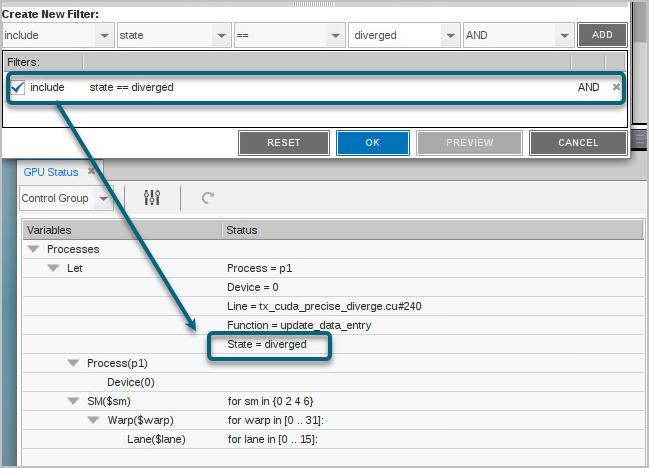
Task: Click the refresh icon in GPU Status toolbar
Action: [x=208, y=198]
